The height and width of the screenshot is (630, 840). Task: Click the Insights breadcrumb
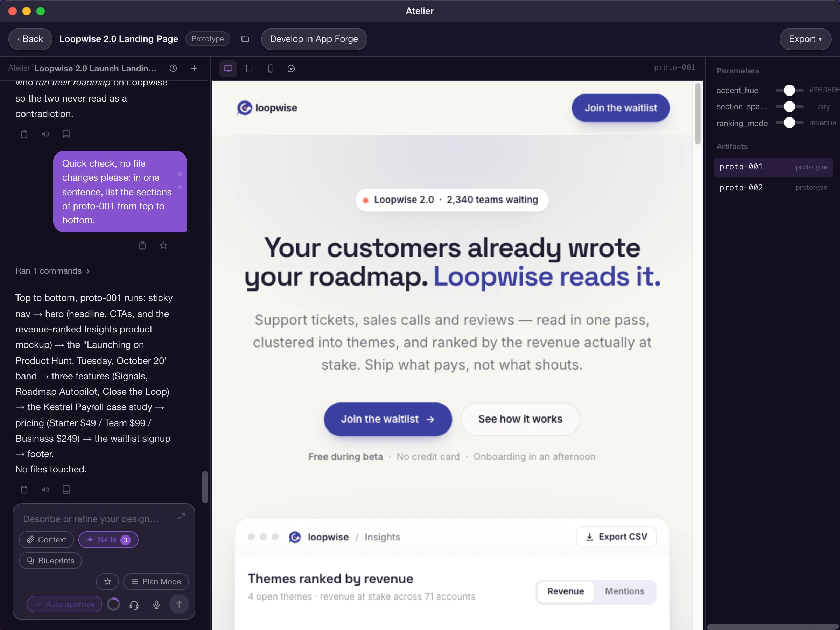[382, 537]
